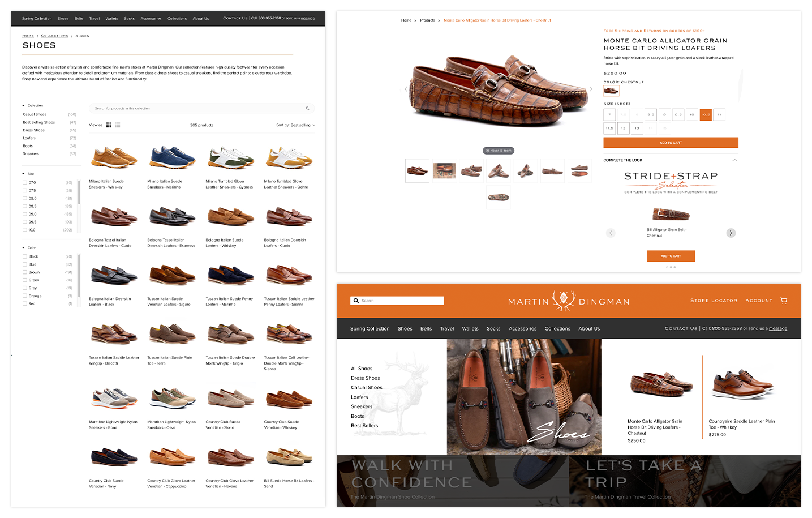812x518 pixels.
Task: Click the wide Add to Cart button
Action: click(x=671, y=143)
